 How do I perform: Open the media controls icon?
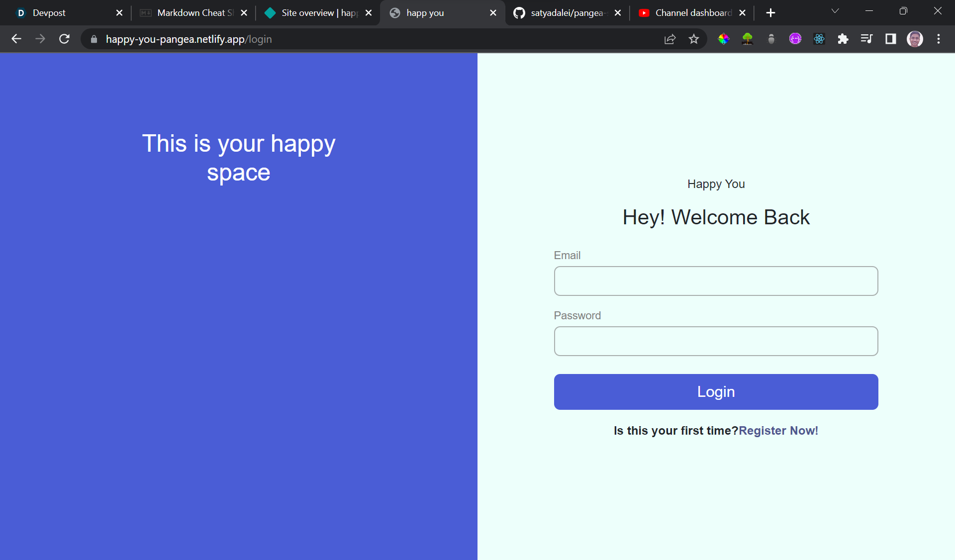tap(866, 39)
